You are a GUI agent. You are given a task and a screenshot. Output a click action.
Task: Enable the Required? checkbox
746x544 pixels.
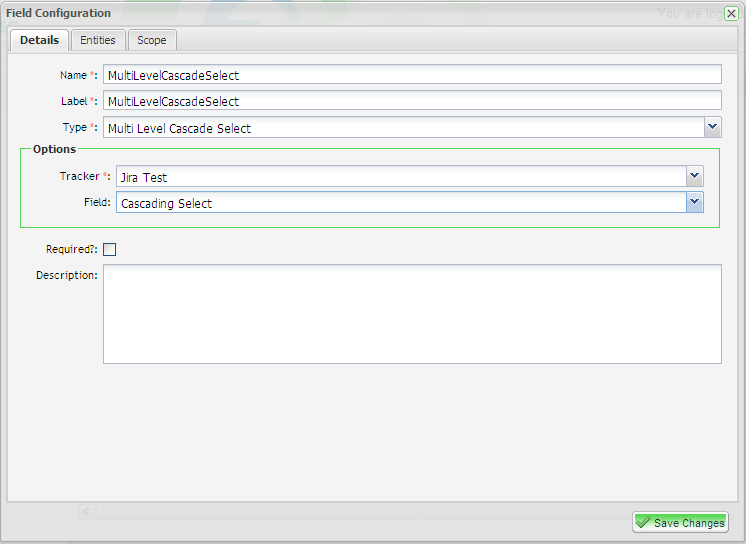[110, 250]
